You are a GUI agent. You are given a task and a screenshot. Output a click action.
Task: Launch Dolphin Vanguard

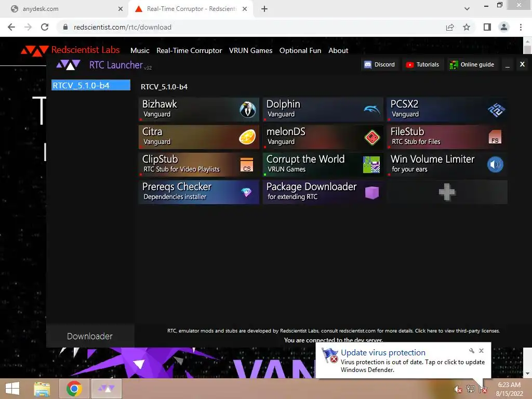[x=323, y=109]
